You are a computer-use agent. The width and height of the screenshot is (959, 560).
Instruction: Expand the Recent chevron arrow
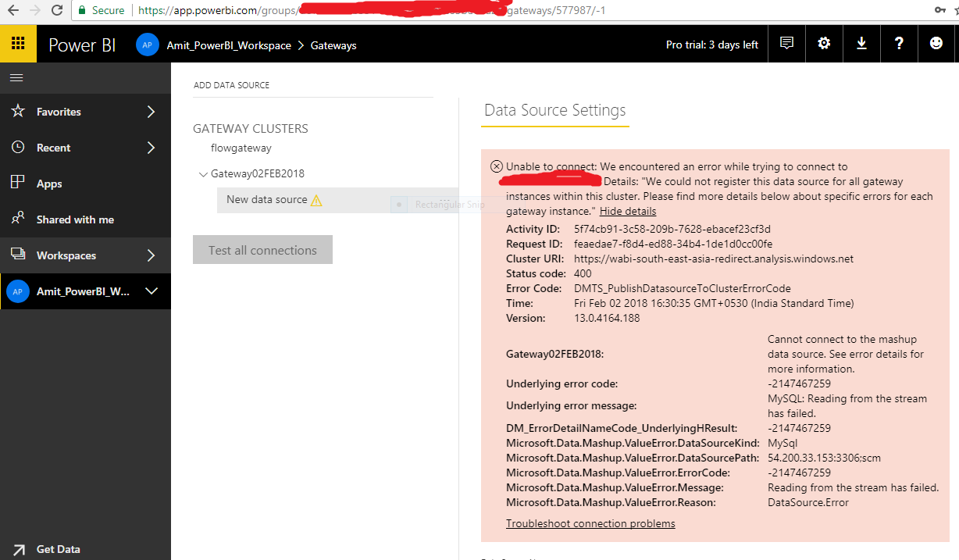(152, 148)
